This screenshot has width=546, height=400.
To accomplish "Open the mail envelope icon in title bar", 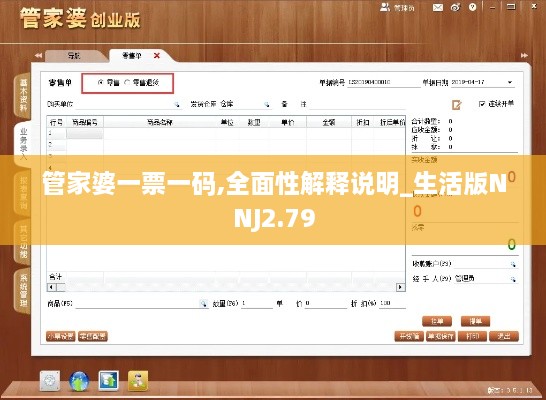I will (x=438, y=7).
